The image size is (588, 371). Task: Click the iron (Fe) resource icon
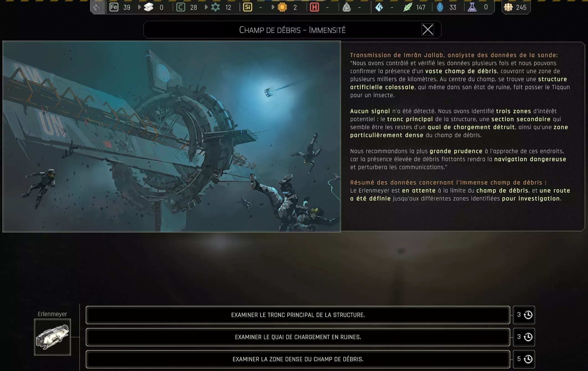(x=114, y=7)
